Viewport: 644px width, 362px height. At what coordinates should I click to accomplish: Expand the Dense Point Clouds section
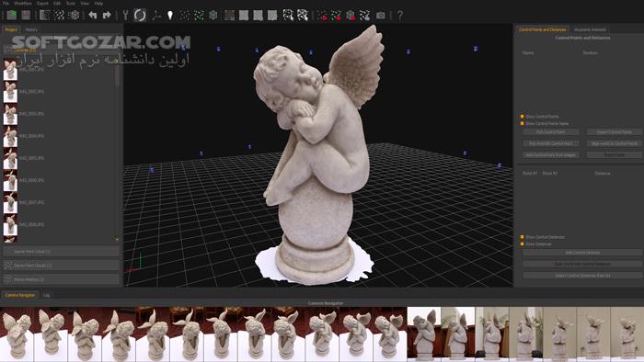(x=62, y=266)
